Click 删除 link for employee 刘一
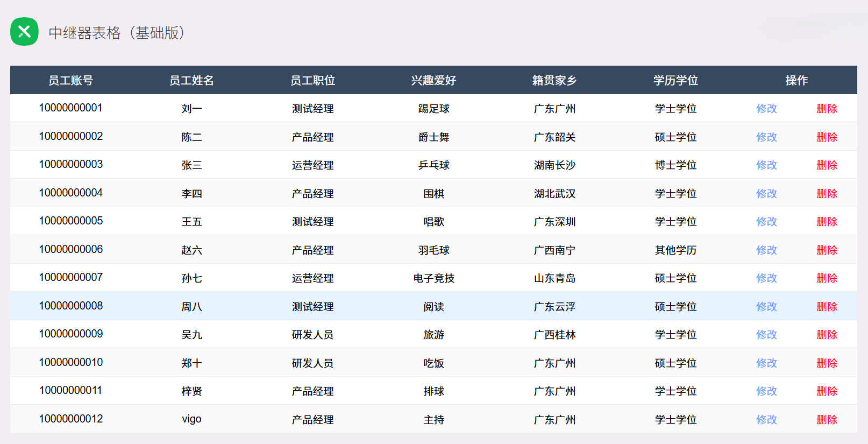Image resolution: width=868 pixels, height=444 pixels. (827, 109)
